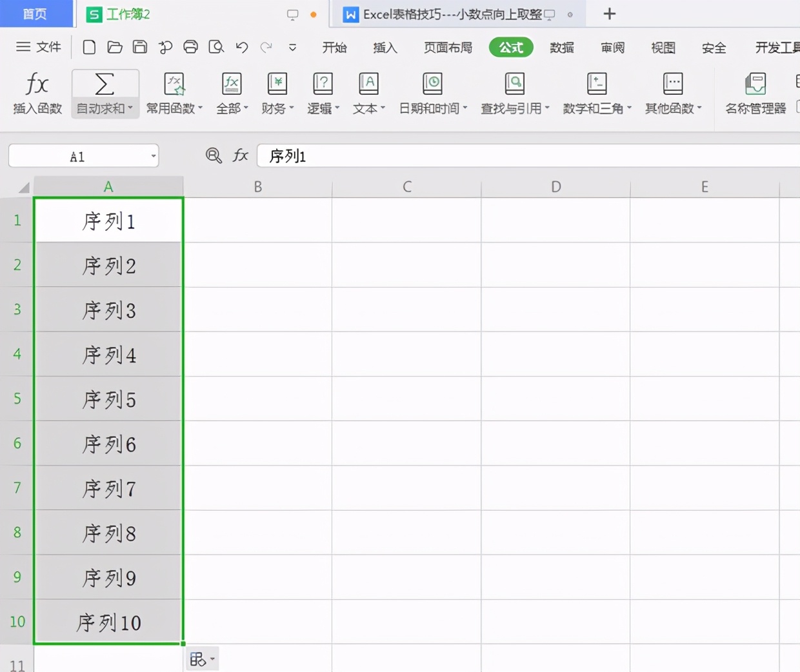Click the Print Preview icon
Image resolution: width=800 pixels, height=672 pixels.
[x=216, y=47]
